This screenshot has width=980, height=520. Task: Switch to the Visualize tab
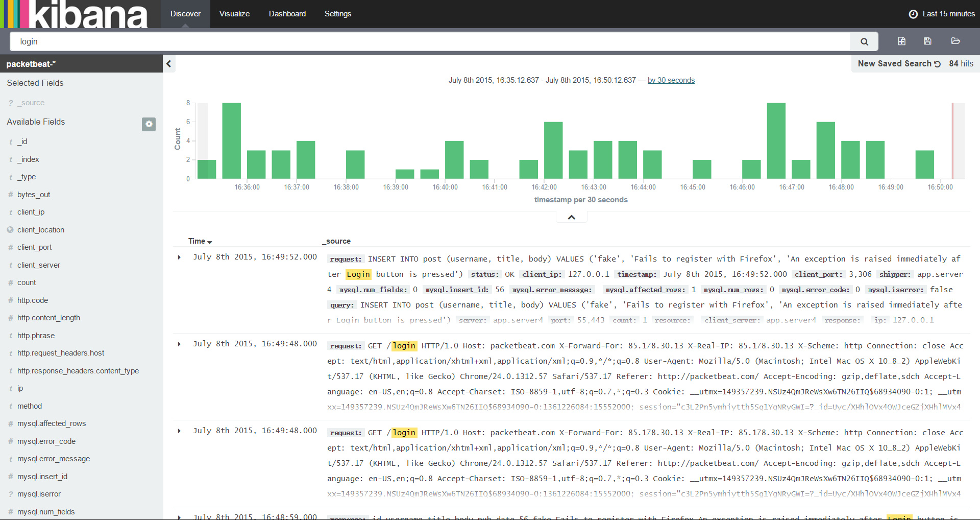pos(234,14)
